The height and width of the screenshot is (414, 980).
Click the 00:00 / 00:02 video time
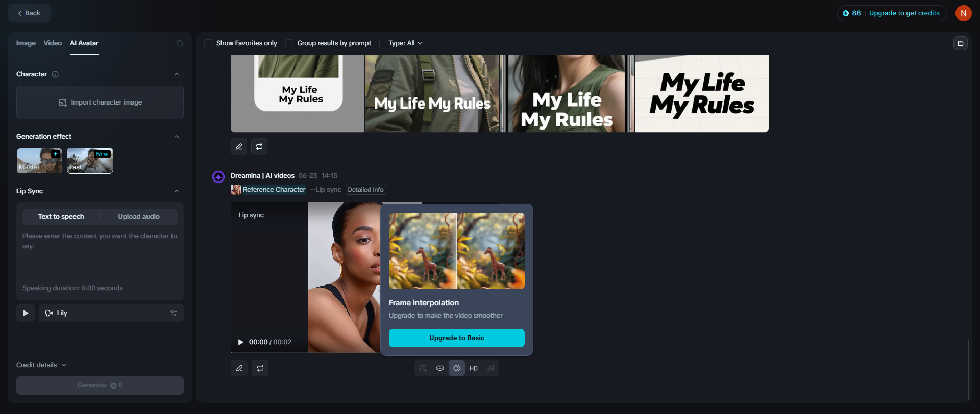(x=270, y=342)
